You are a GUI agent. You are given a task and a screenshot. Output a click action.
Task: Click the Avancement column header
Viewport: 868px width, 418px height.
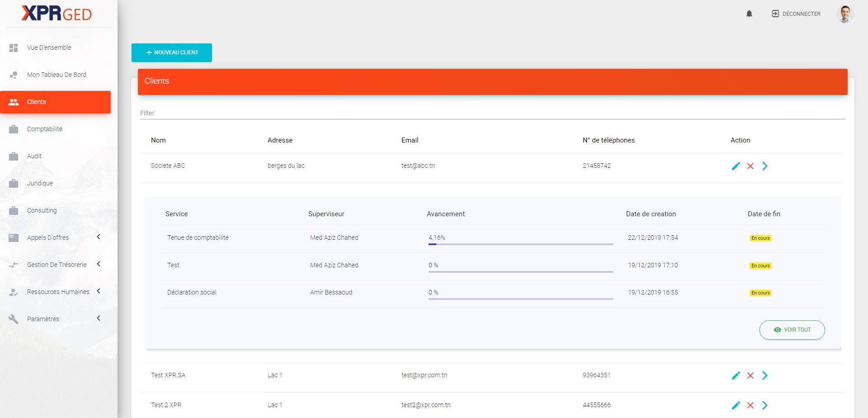[446, 214]
